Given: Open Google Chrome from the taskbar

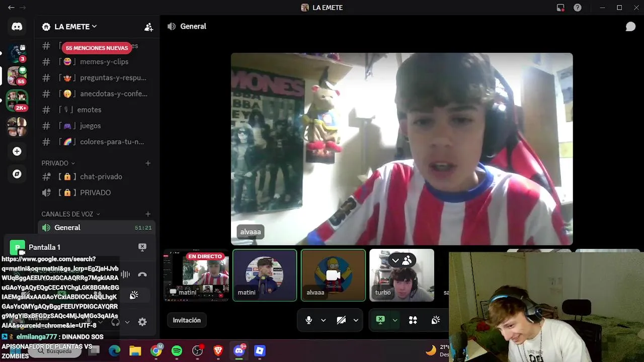Looking at the screenshot, I should point(156,350).
